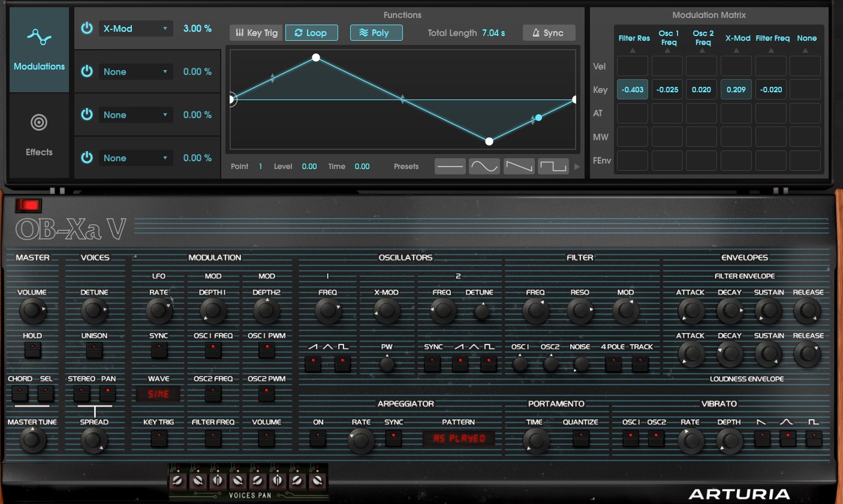Turn the arpeggiator On button

318,439
